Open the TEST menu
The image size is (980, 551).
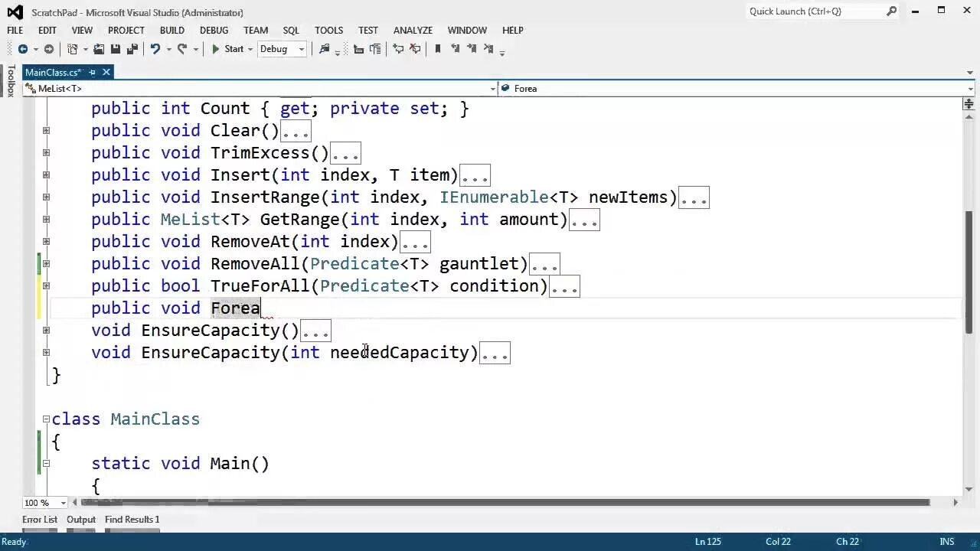pos(368,30)
